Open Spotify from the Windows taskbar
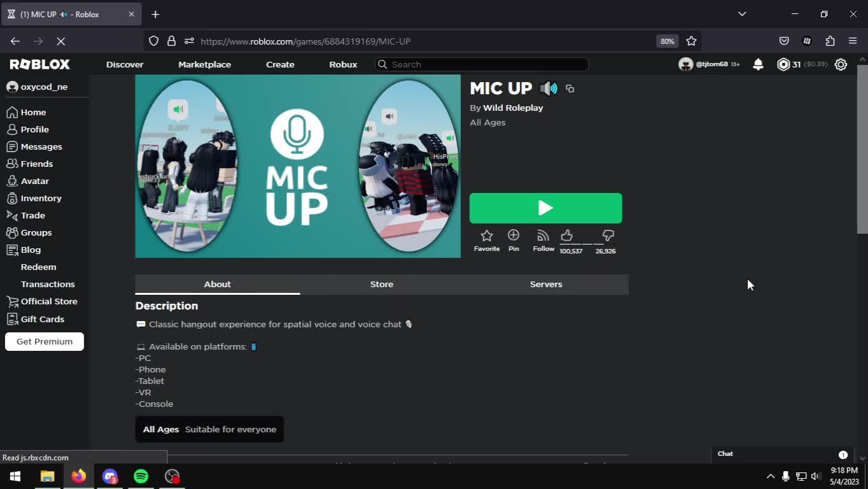The height and width of the screenshot is (489, 868). pyautogui.click(x=141, y=476)
